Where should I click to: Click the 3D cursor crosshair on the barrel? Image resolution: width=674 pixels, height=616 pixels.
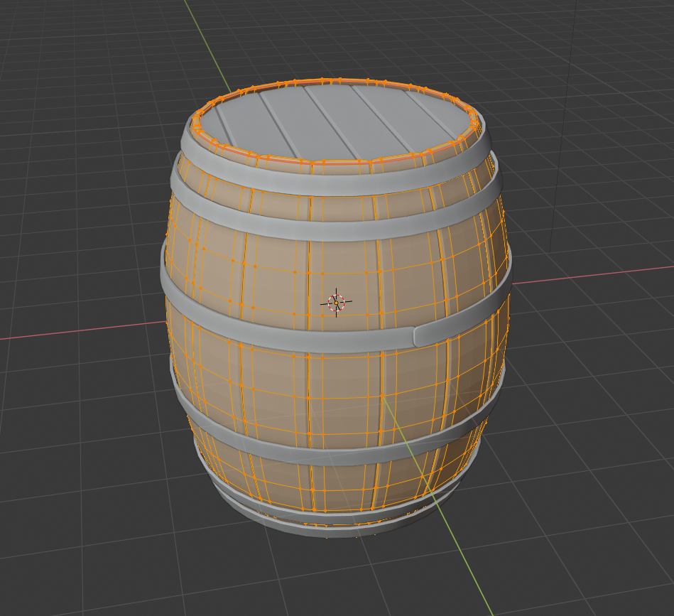click(x=336, y=303)
